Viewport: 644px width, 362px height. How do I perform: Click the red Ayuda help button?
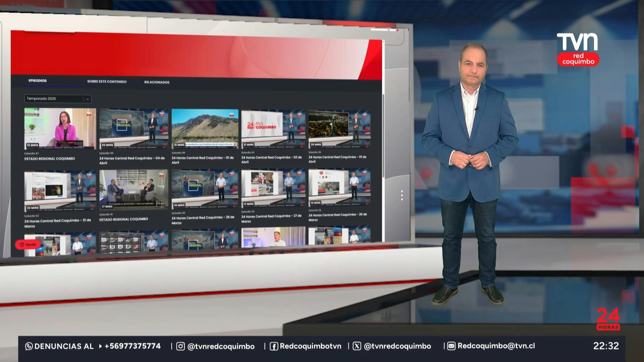coord(28,244)
